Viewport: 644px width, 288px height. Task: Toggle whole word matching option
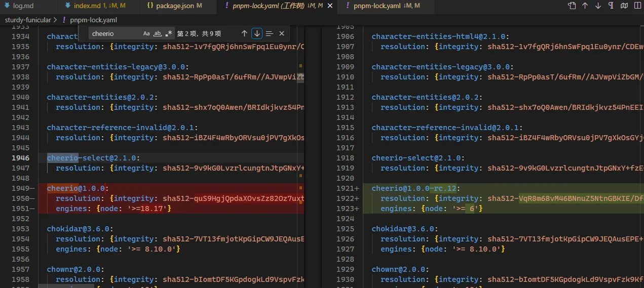158,34
